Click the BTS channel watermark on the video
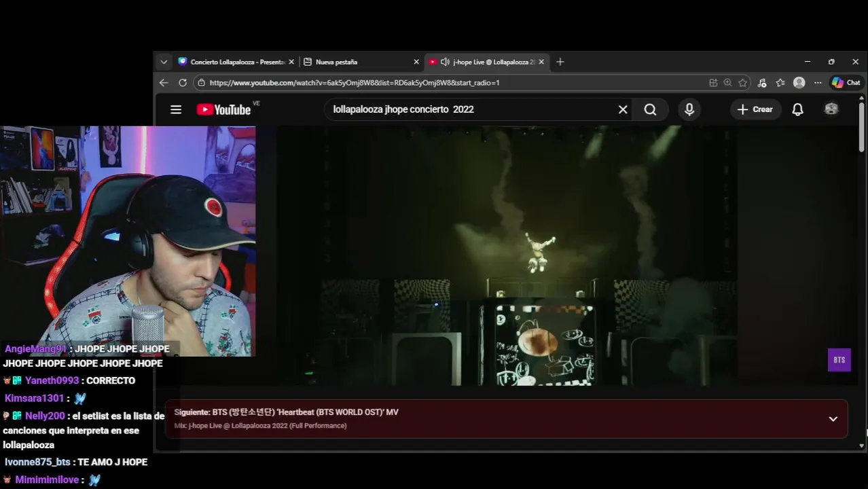 pyautogui.click(x=839, y=360)
